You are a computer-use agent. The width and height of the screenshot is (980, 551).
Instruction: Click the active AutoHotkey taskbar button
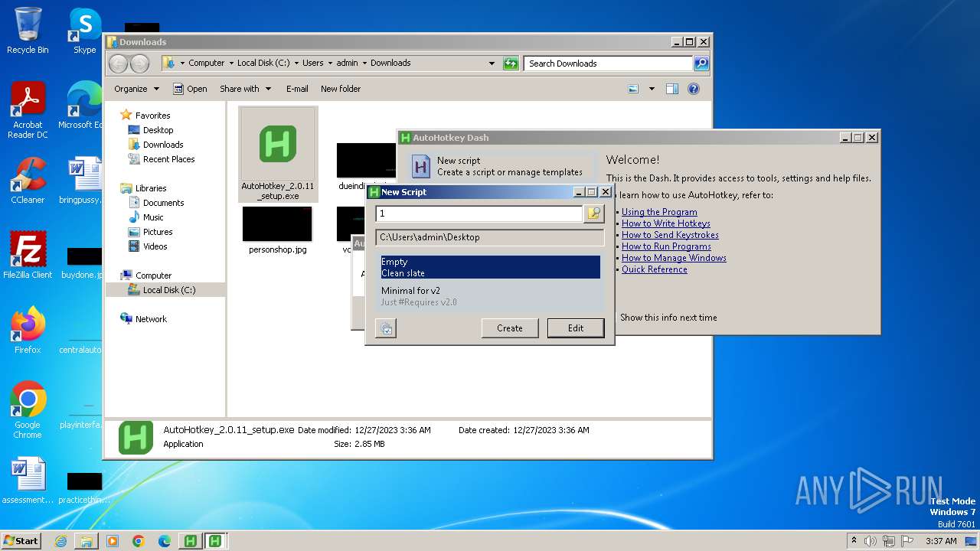coord(216,541)
